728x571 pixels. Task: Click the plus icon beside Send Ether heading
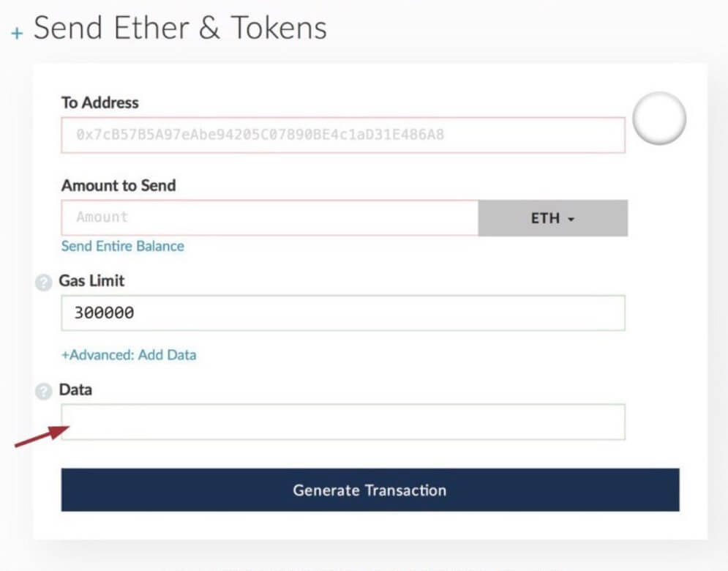click(17, 34)
